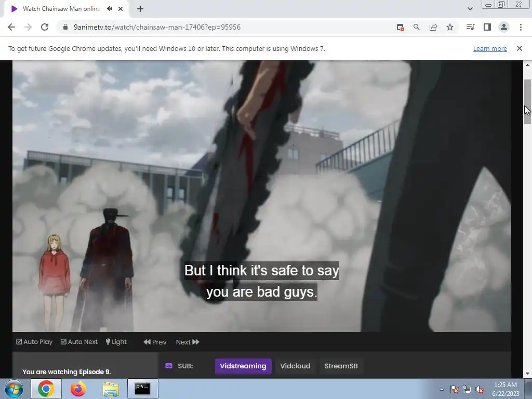The width and height of the screenshot is (532, 399).
Task: Open File Explorer from the taskbar
Action: (111, 389)
